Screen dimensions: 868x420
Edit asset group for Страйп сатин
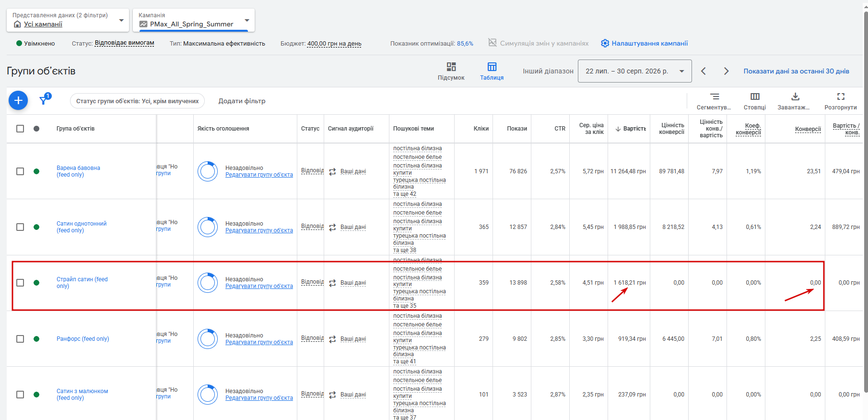click(259, 286)
